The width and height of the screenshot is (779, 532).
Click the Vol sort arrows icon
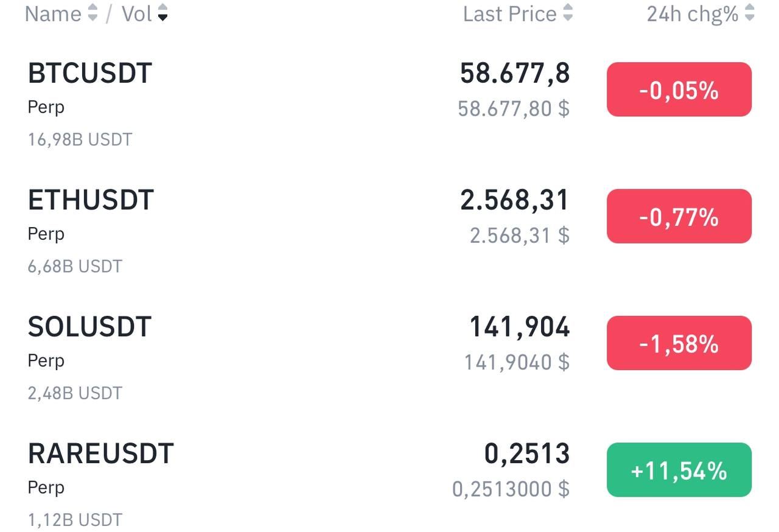pyautogui.click(x=162, y=13)
